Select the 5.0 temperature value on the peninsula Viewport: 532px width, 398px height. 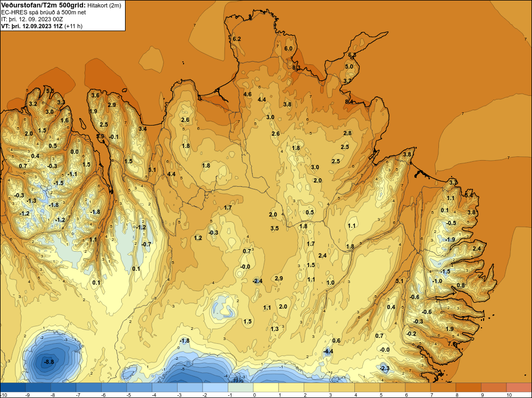(x=349, y=67)
